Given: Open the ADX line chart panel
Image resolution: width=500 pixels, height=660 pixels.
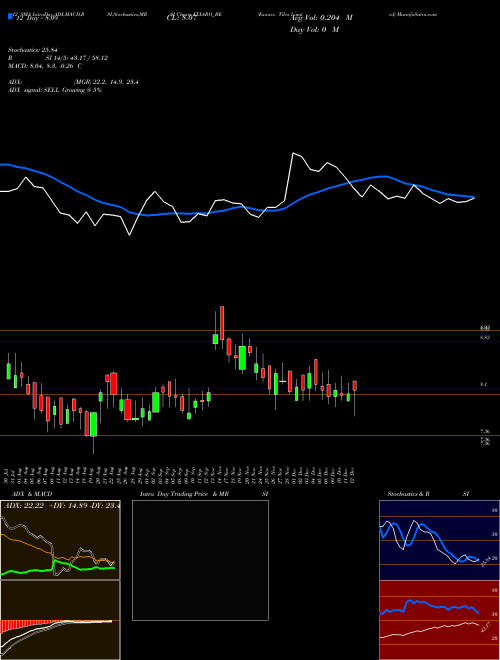Looking at the screenshot, I should (60, 540).
